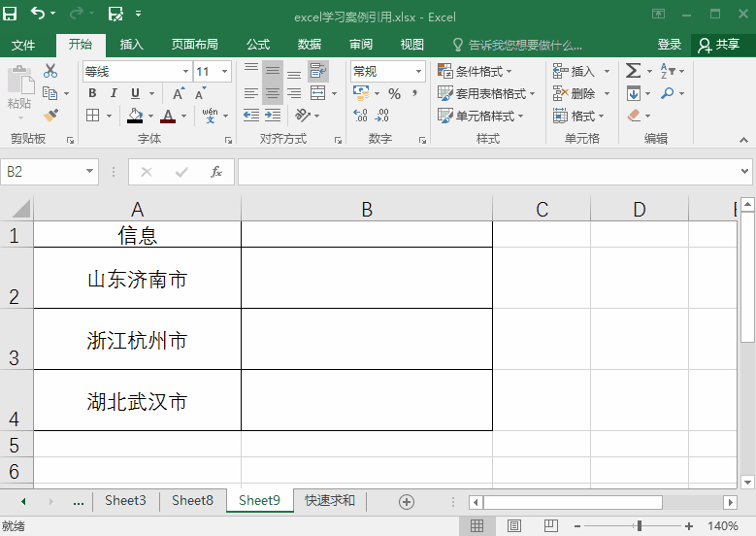The image size is (756, 536).
Task: Switch to the Sheet8 worksheet tab
Action: pos(192,501)
